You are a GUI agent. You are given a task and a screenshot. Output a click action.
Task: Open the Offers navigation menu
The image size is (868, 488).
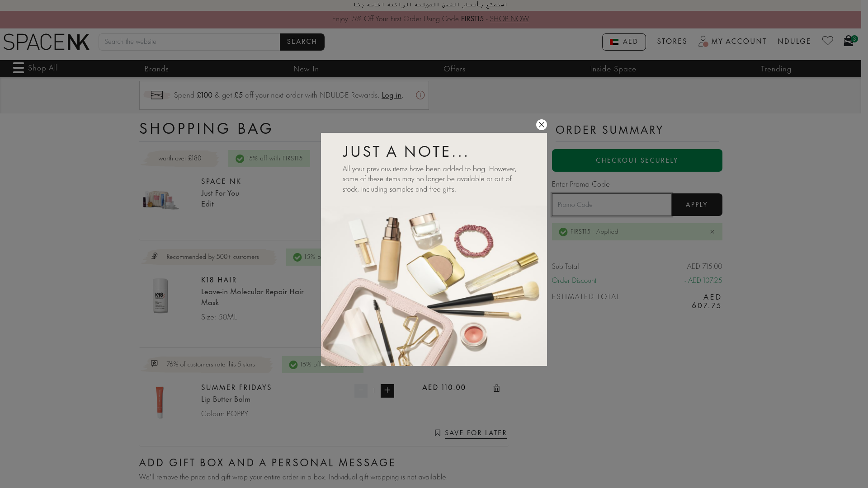454,69
